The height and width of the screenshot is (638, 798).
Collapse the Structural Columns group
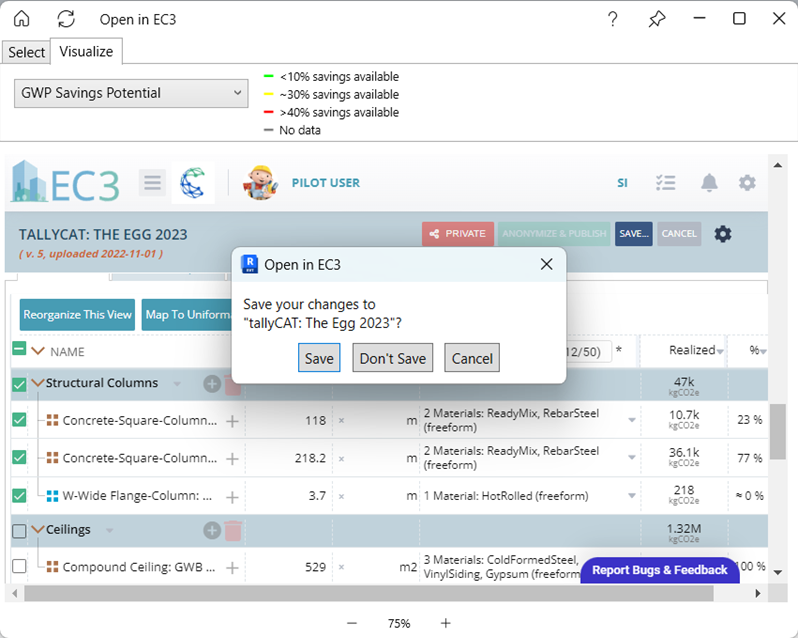click(38, 383)
